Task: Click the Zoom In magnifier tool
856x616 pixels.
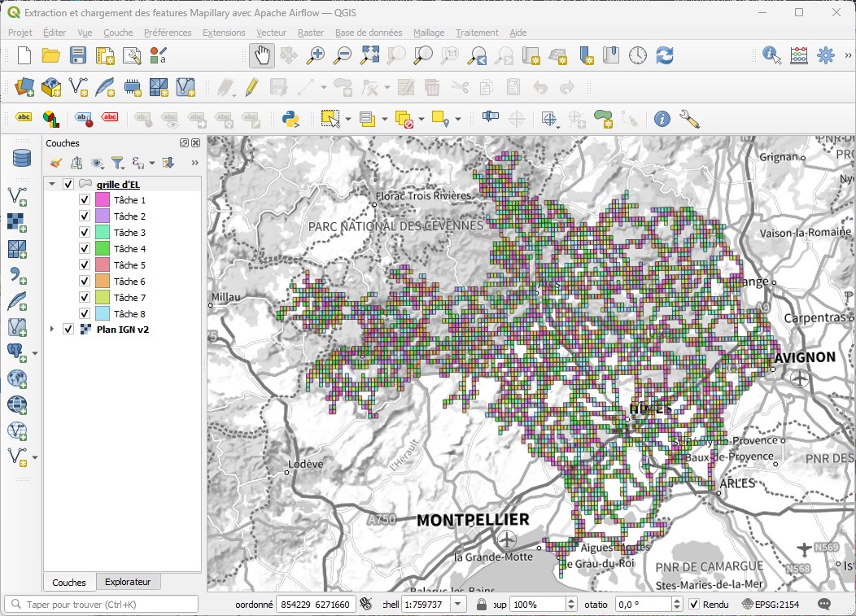Action: click(316, 55)
